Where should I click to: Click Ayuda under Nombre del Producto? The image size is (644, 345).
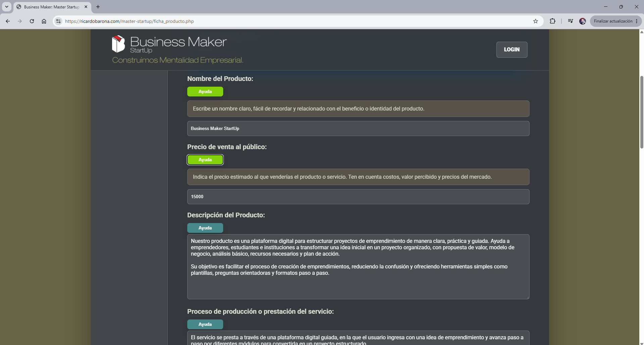(x=205, y=91)
